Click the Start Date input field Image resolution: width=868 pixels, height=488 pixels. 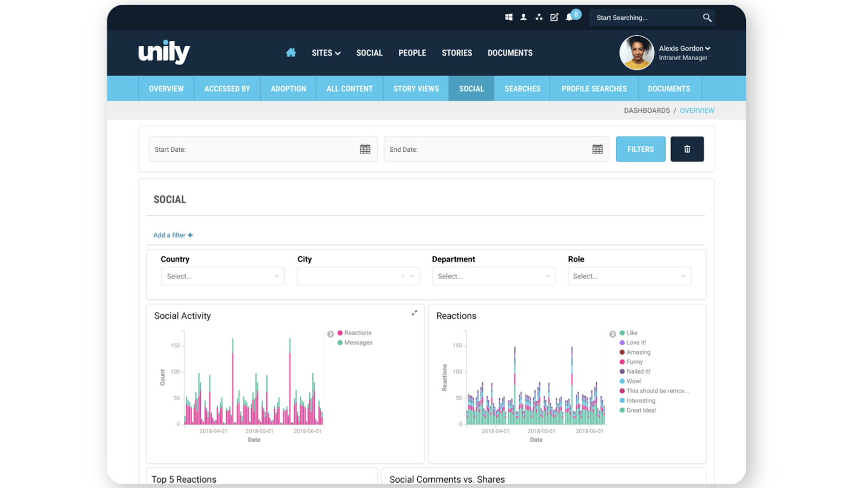pyautogui.click(x=263, y=149)
